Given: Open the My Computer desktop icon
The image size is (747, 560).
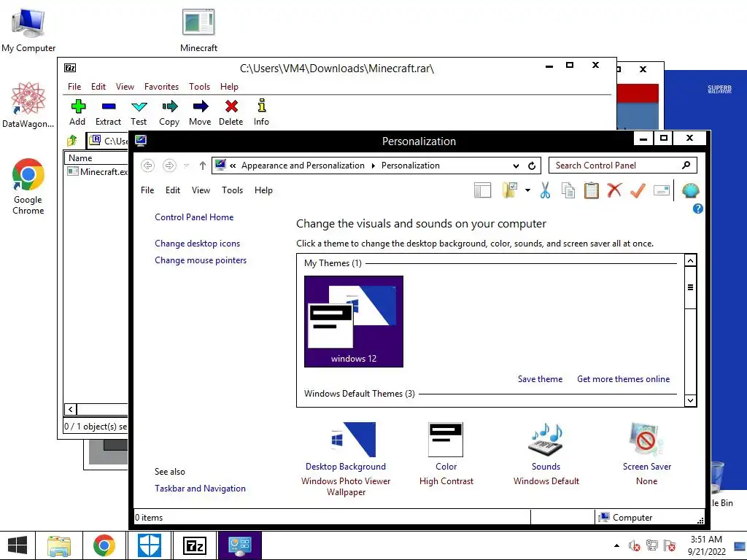Looking at the screenshot, I should coord(28,30).
